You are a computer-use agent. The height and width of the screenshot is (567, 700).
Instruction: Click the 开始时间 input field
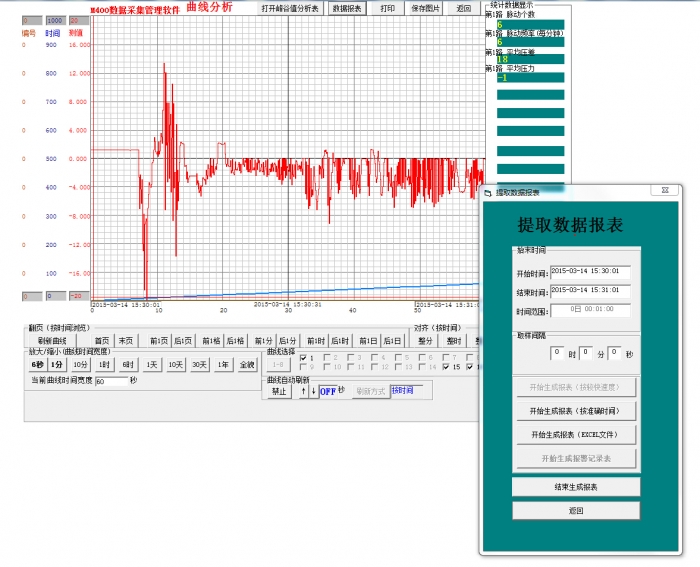pos(590,271)
